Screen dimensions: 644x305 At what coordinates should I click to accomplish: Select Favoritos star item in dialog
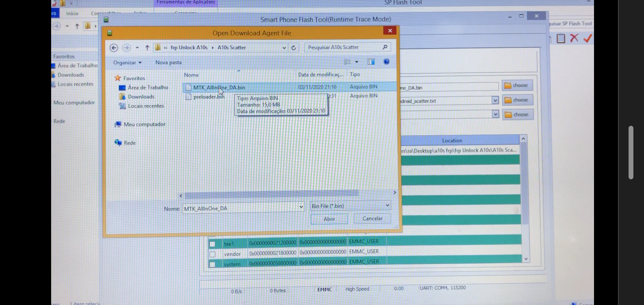tap(130, 78)
